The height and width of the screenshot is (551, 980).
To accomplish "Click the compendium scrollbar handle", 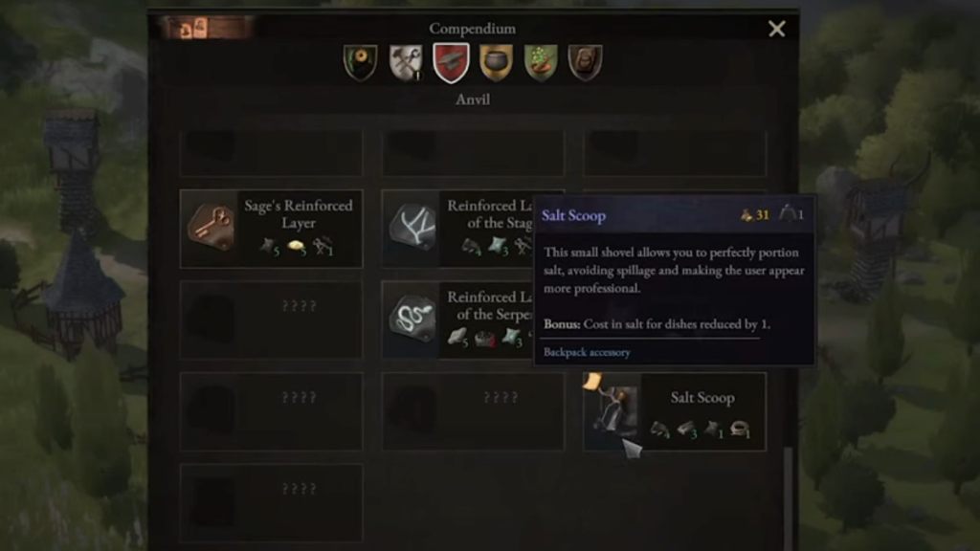I will point(789,498).
